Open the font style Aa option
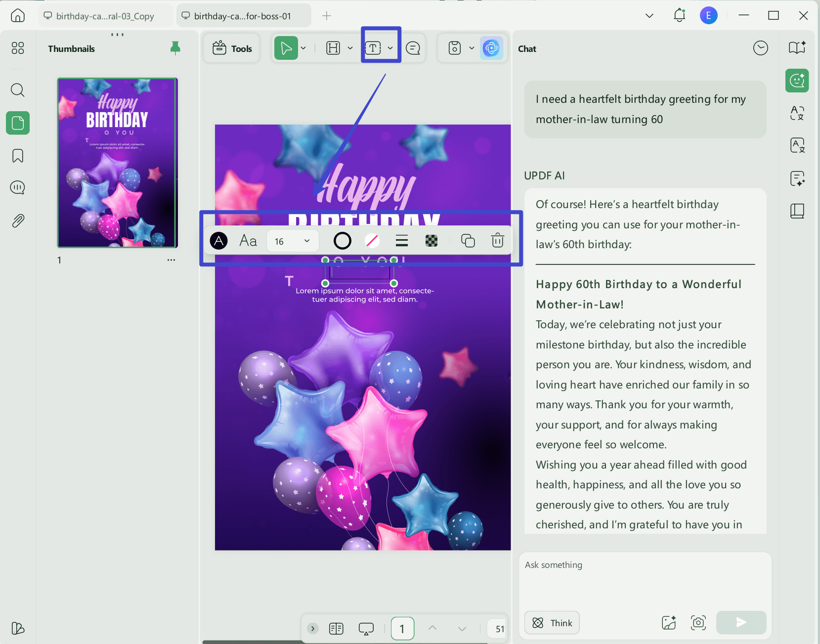 pyautogui.click(x=248, y=241)
